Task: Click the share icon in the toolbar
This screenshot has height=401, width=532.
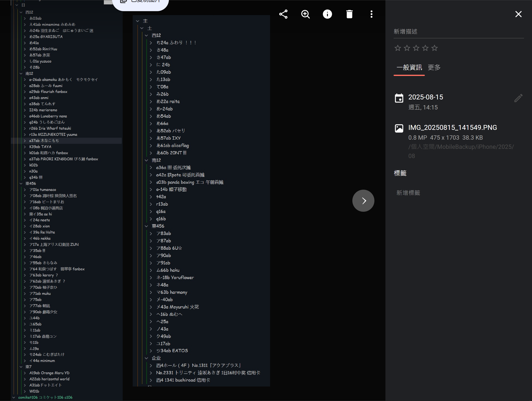Action: point(283,14)
